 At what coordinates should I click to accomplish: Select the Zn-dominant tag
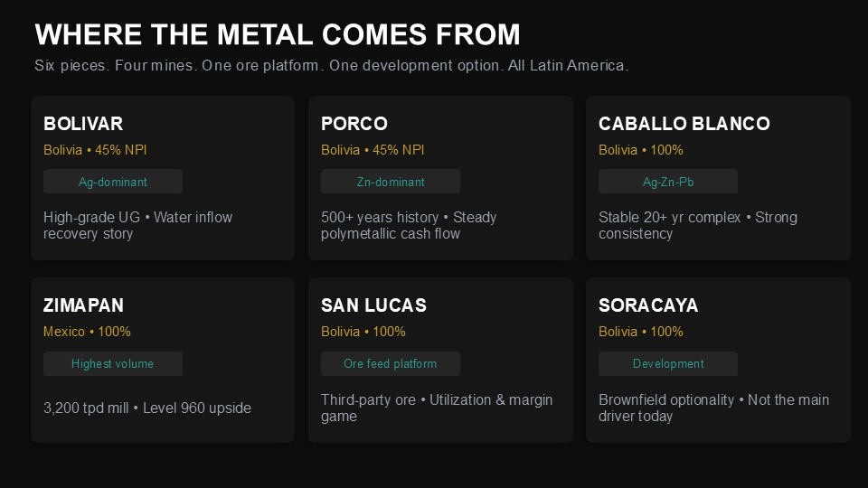tap(391, 182)
